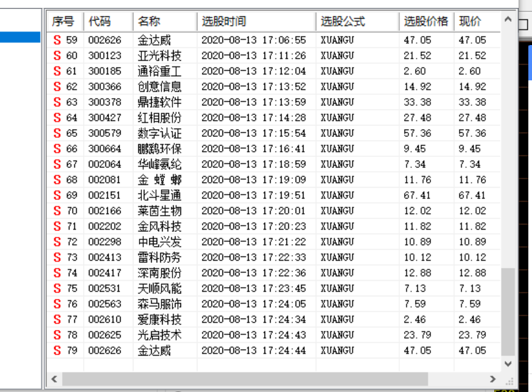Viewport: 532px width, 392px height.
Task: Sort by the 现价 column header
Action: [x=477, y=21]
